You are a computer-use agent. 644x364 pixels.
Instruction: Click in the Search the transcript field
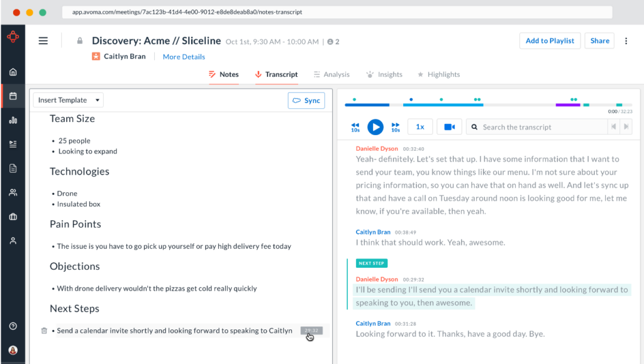tap(538, 127)
